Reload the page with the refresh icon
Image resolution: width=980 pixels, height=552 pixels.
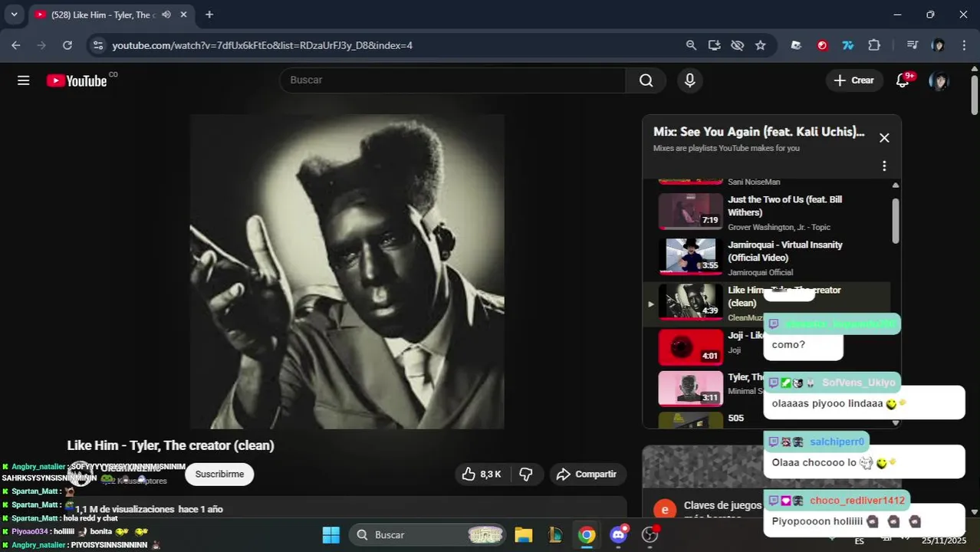(67, 45)
